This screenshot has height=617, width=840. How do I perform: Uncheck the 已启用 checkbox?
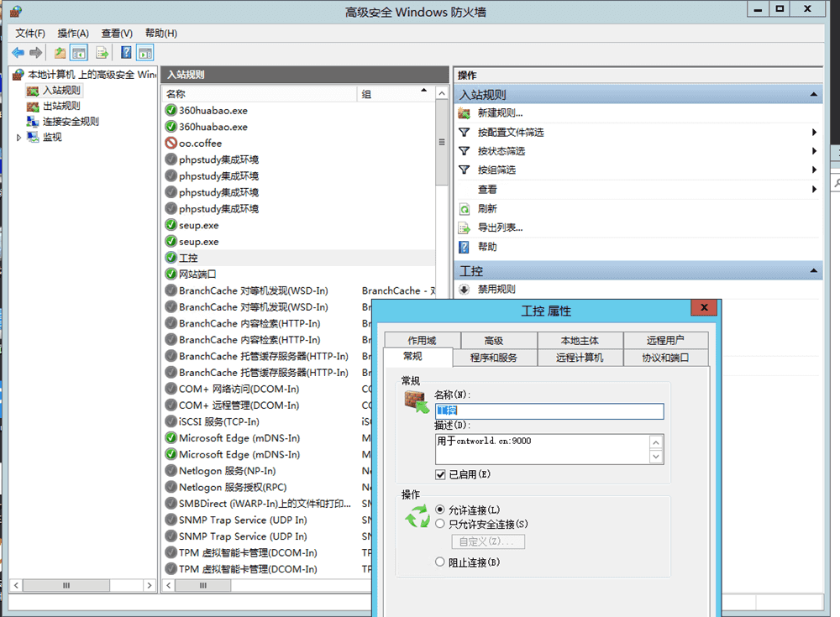(x=441, y=474)
